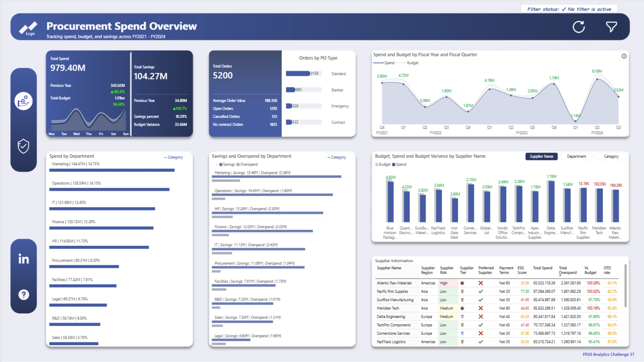Click the 979.40M total spend value

coord(68,68)
